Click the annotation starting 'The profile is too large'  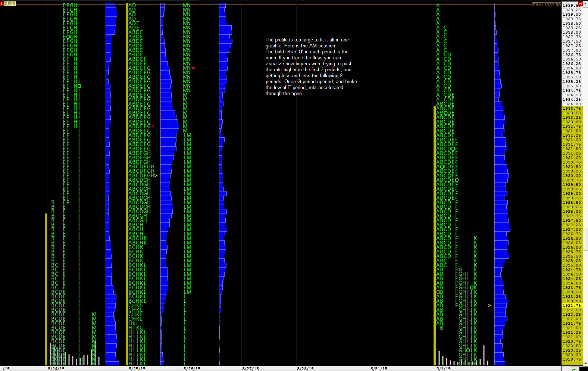[311, 66]
